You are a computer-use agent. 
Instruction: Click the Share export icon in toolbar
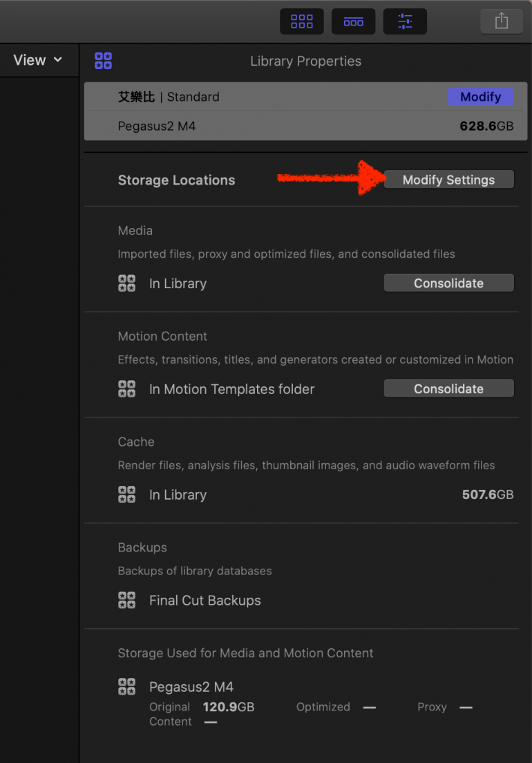(502, 21)
